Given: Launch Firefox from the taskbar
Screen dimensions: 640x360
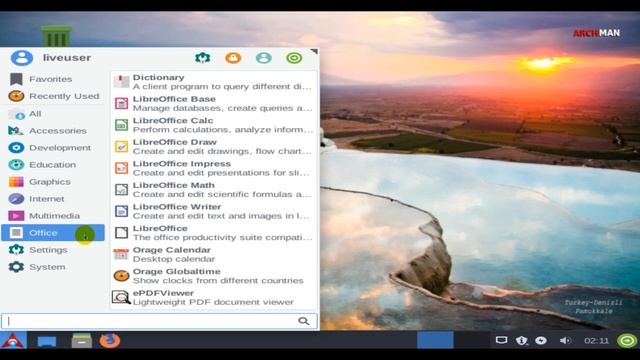Looking at the screenshot, I should tap(110, 340).
